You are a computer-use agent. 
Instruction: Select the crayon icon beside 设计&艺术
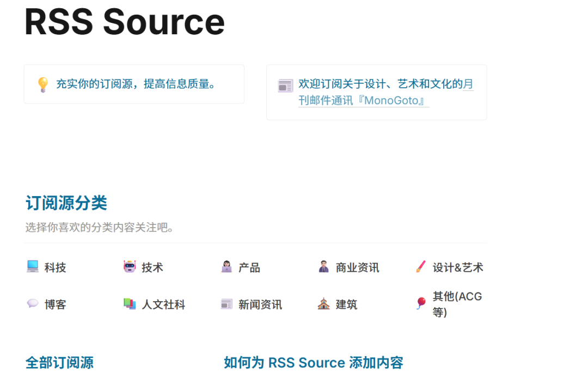pos(420,267)
